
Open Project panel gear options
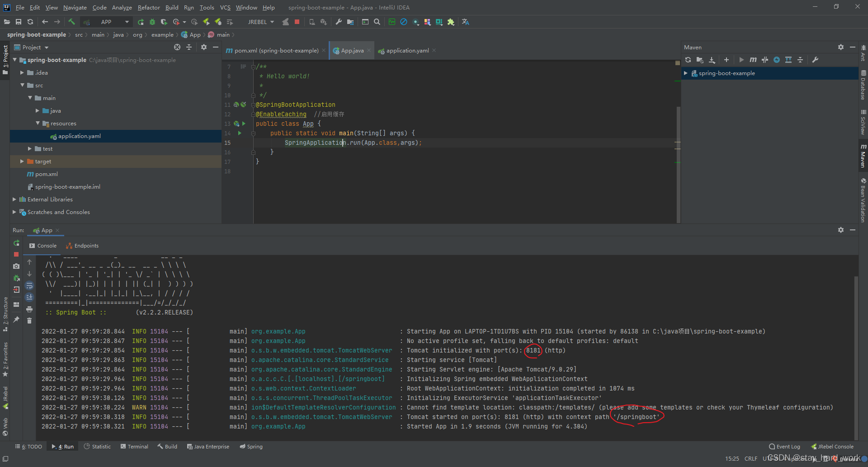pos(204,47)
